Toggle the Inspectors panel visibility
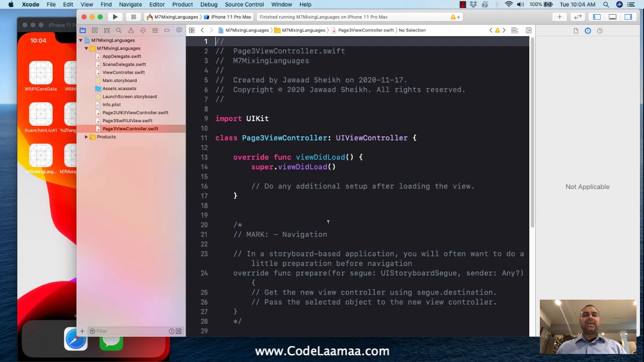Screen dimensions: 644x362 628,17
